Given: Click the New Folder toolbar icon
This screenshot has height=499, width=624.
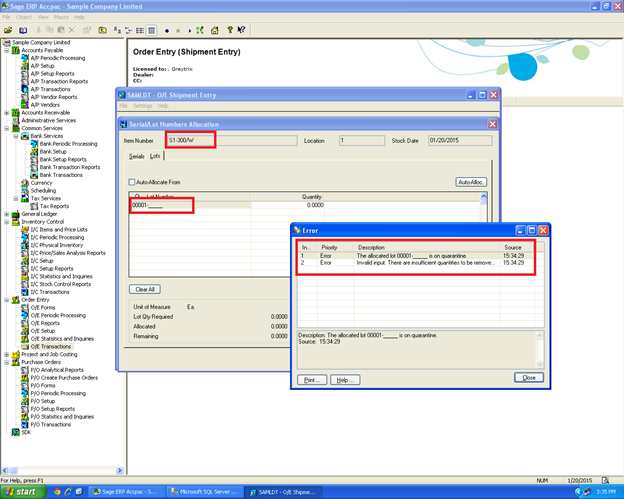Looking at the screenshot, I should click(103, 30).
